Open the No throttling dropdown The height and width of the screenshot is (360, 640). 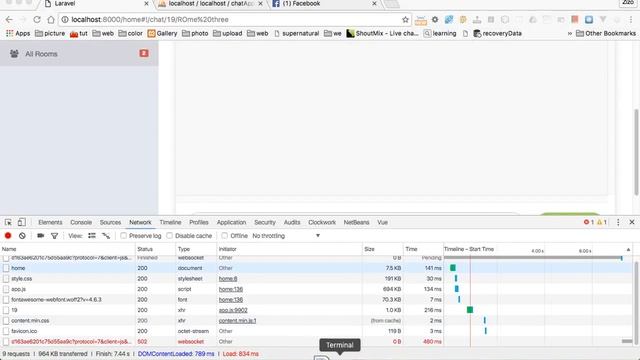(286, 236)
